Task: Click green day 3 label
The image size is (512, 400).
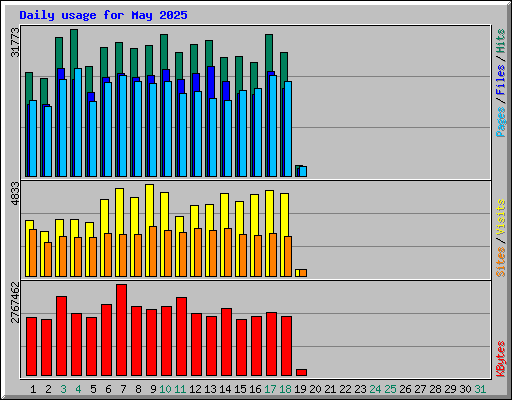Action: tap(63, 389)
